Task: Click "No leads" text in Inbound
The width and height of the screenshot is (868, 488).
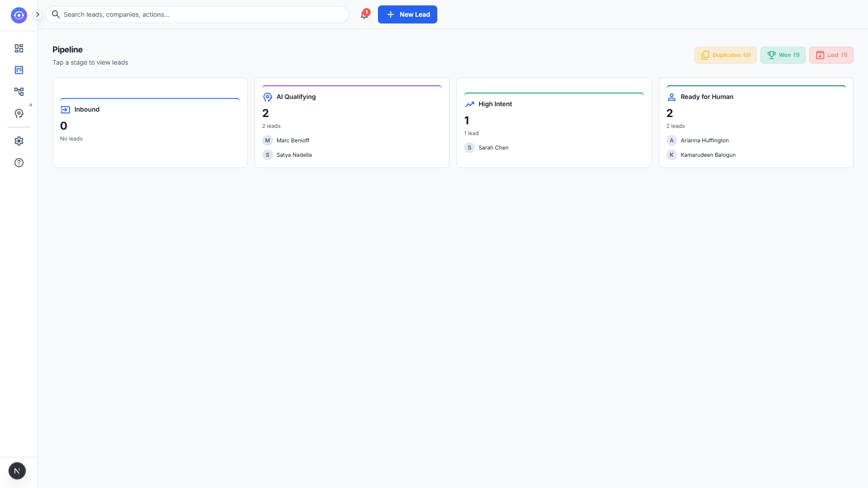Action: [x=71, y=139]
